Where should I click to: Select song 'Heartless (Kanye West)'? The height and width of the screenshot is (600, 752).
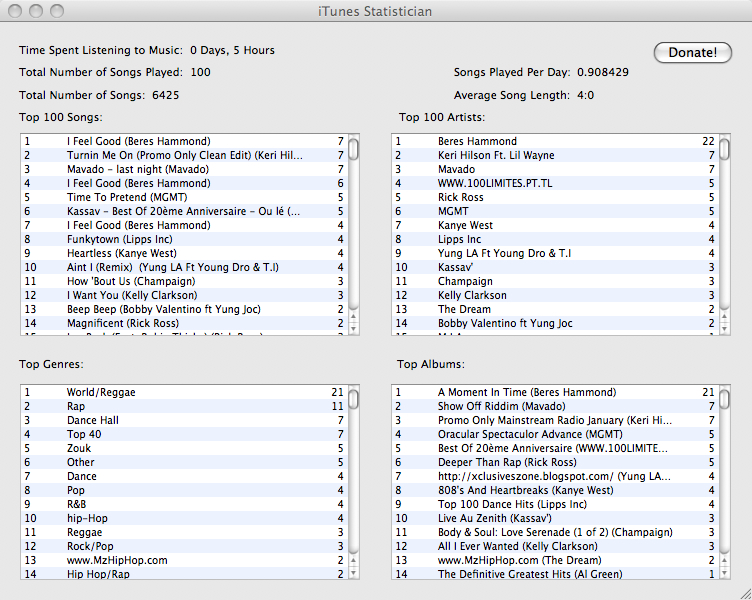[185, 253]
